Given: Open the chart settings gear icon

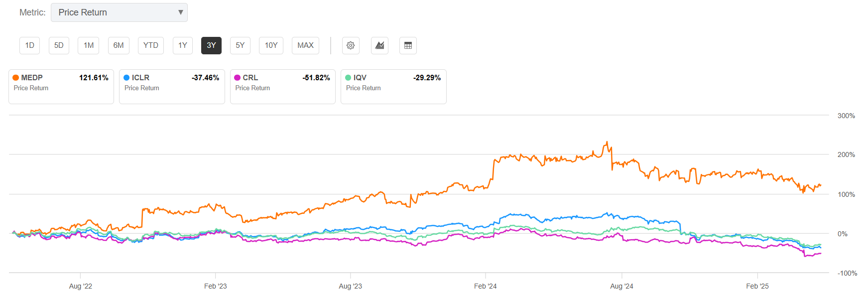Looking at the screenshot, I should [x=351, y=45].
